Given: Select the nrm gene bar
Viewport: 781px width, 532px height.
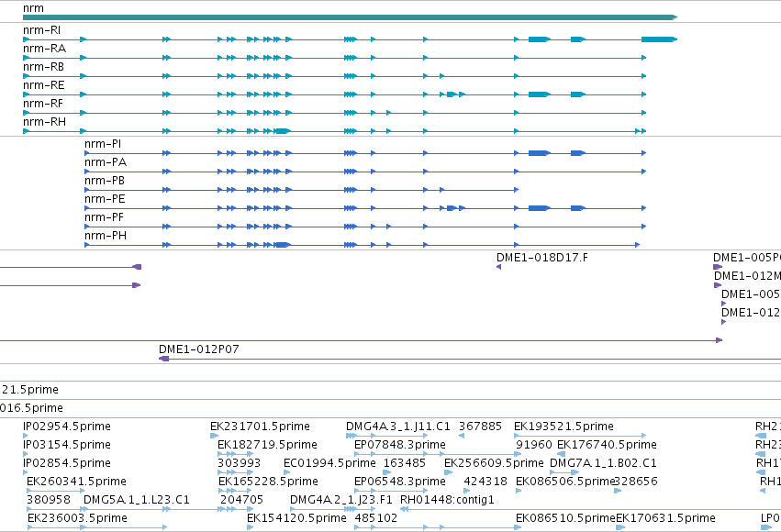Looking at the screenshot, I should (x=350, y=17).
